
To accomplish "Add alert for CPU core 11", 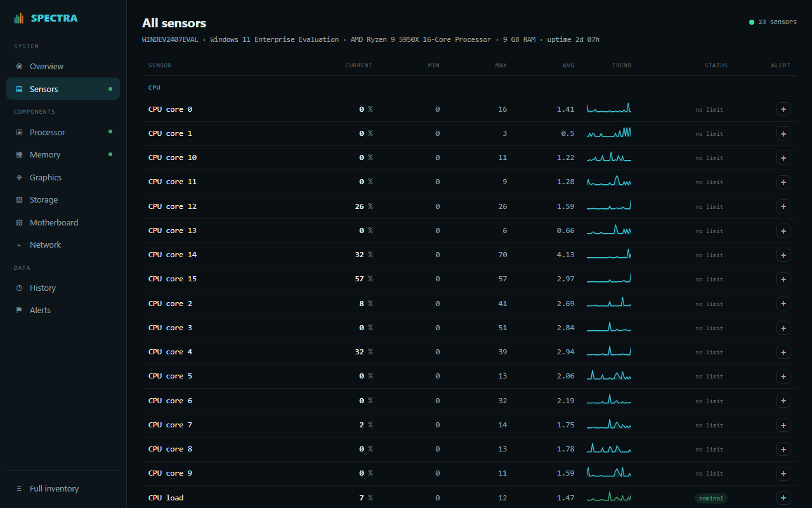I will [x=783, y=182].
